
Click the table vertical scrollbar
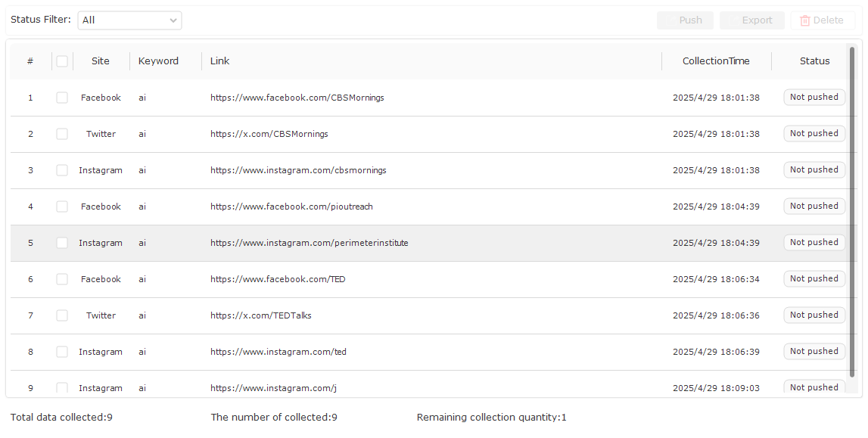coord(853,210)
